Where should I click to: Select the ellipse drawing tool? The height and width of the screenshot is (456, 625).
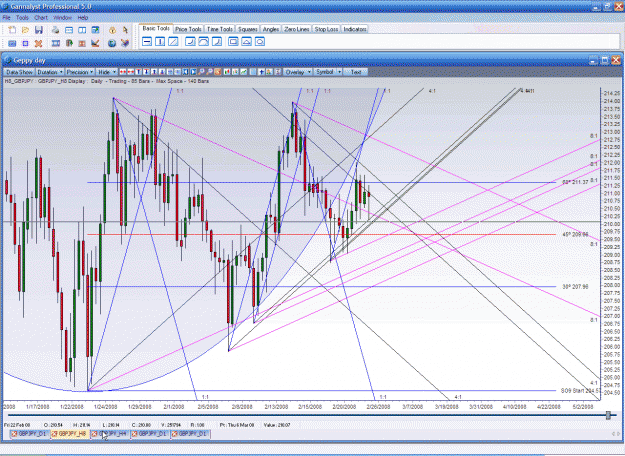tap(260, 41)
